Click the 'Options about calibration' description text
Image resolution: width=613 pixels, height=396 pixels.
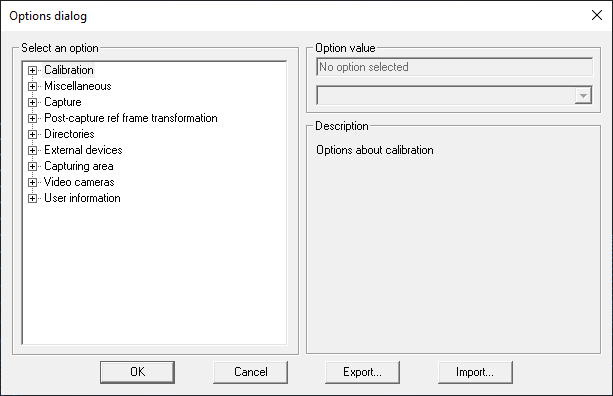[375, 151]
